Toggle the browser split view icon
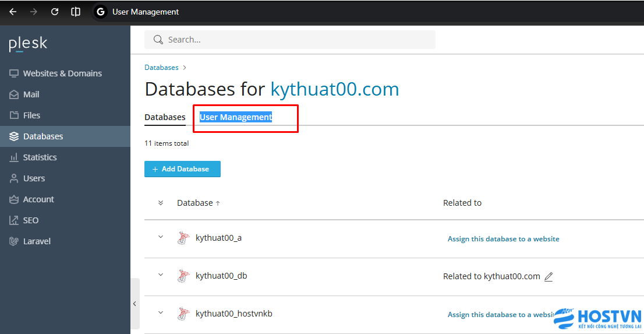Screen dimensions: 644x334 76,12
